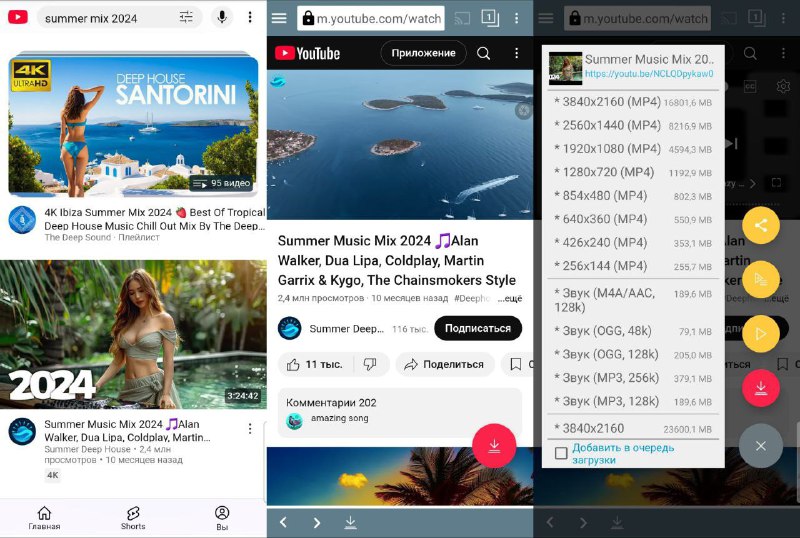The width and height of the screenshot is (800, 538).
Task: Choose 1920x1080 (MP4) download option
Action: (x=633, y=149)
